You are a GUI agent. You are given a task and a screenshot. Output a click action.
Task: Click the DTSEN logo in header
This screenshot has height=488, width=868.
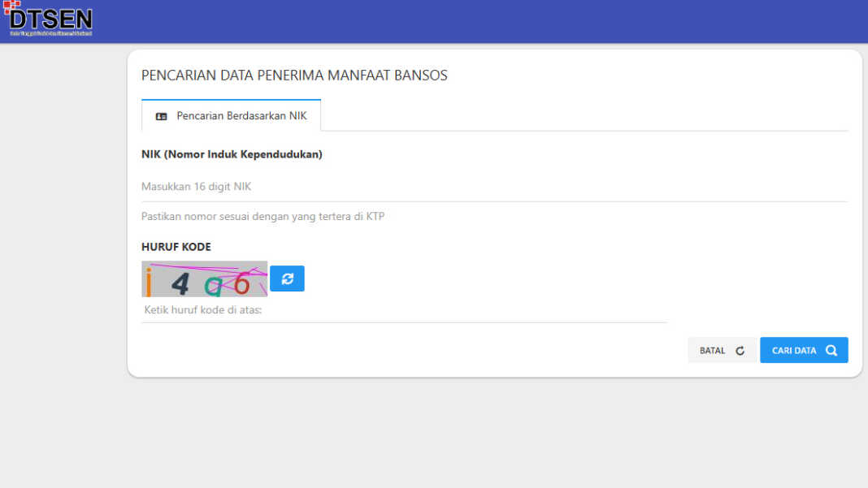tap(48, 19)
